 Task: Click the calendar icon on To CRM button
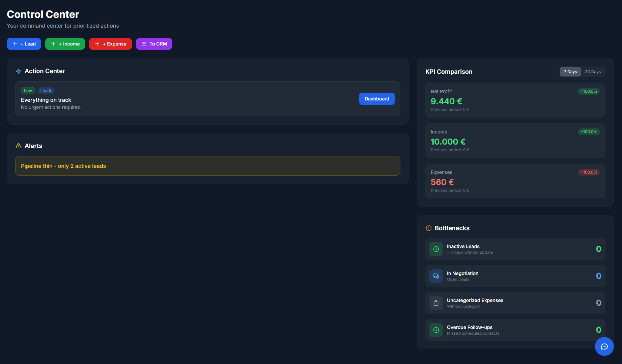click(144, 43)
